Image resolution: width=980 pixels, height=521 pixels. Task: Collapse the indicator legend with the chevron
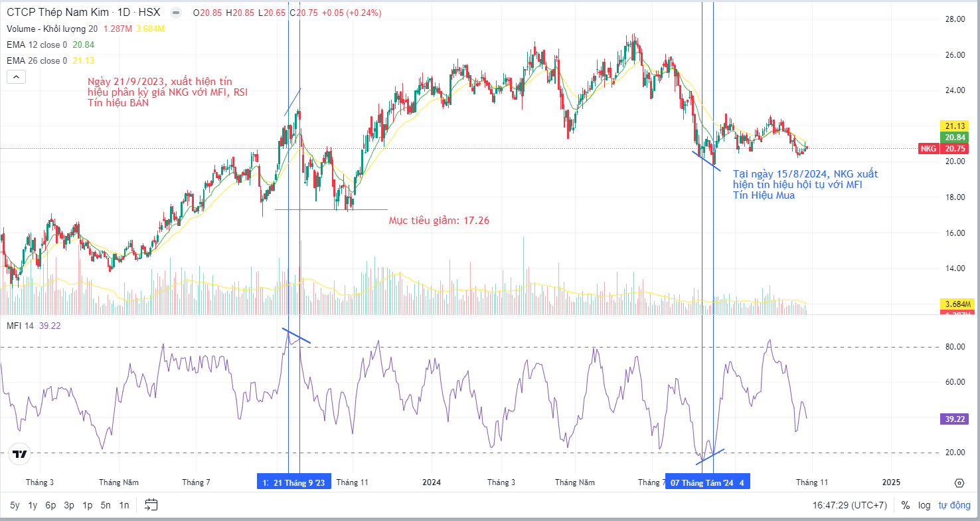coord(17,77)
